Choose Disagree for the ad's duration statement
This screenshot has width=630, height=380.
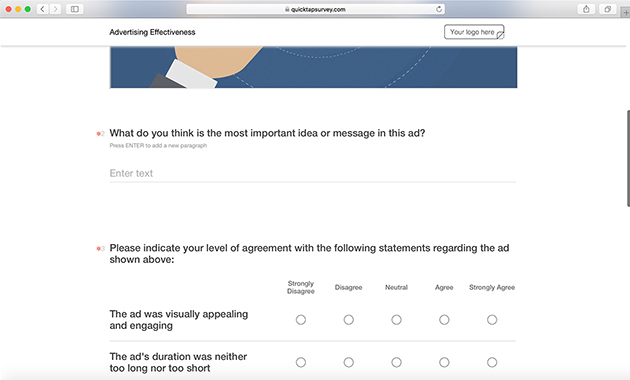[x=348, y=362]
